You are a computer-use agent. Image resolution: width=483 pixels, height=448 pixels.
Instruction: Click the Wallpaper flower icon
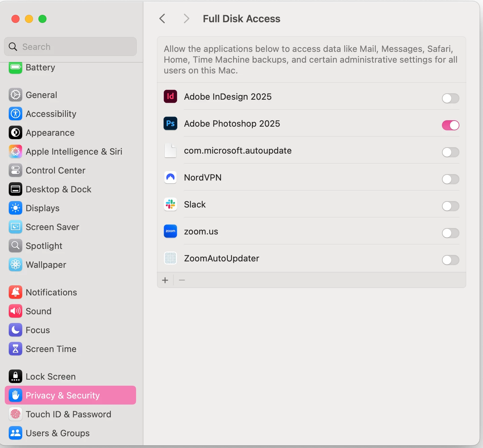click(x=15, y=265)
